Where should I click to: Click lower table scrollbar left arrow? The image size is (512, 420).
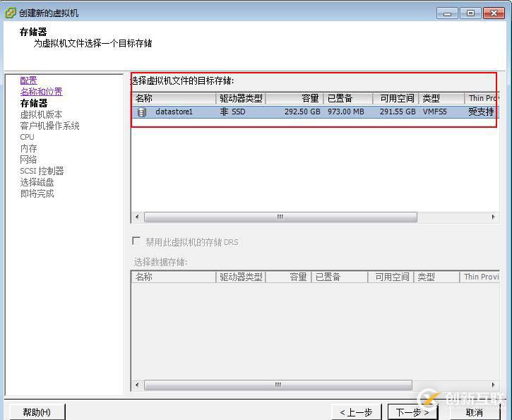pos(137,385)
